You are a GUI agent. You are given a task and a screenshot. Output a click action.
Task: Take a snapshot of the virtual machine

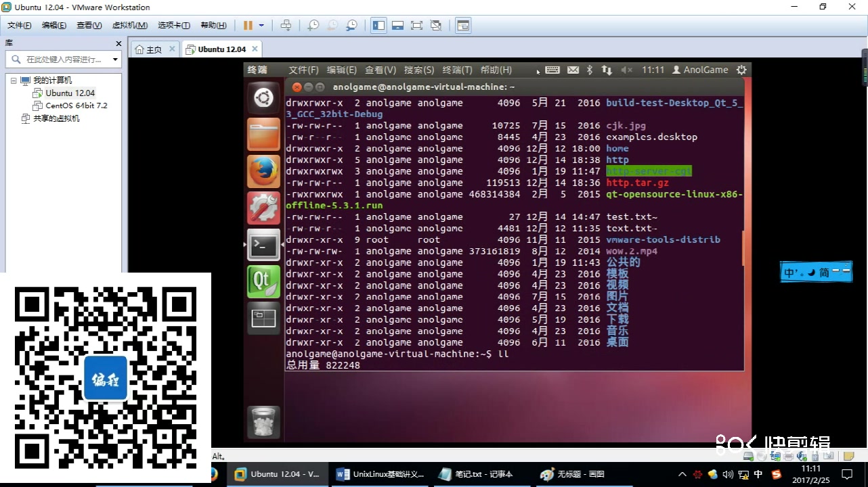coord(313,25)
